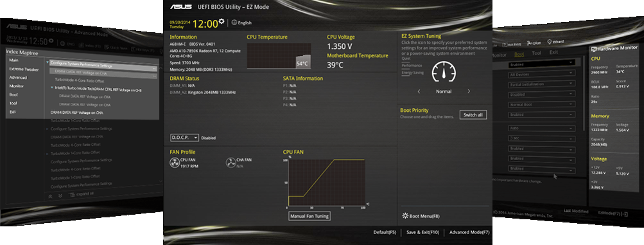The width and height of the screenshot is (644, 245).
Task: Select the Energy Saving tuning mode
Action: click(x=413, y=73)
